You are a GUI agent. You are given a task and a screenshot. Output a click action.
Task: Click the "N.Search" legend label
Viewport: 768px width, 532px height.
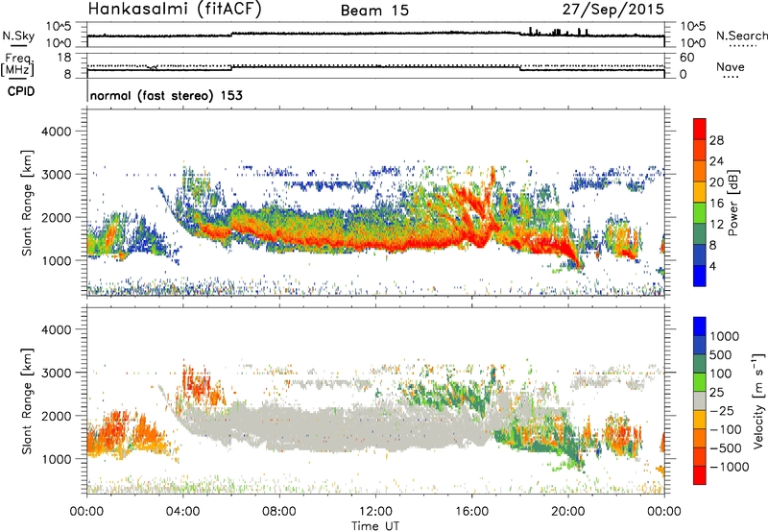[x=742, y=36]
